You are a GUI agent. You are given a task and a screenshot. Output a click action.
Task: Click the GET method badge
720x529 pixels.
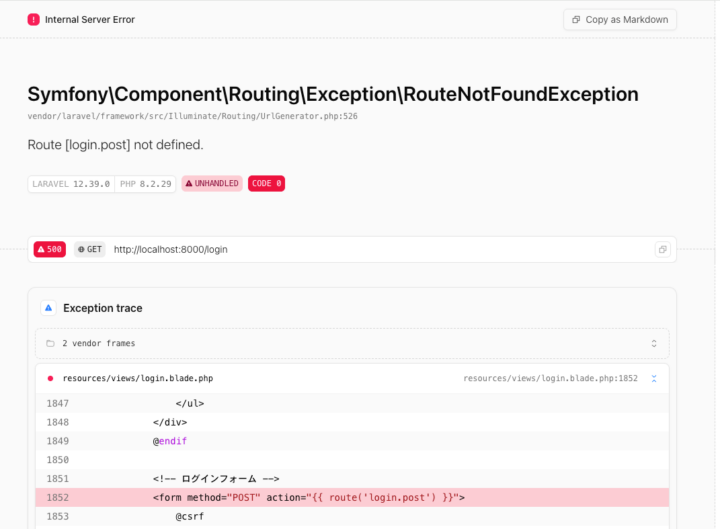pos(89,249)
